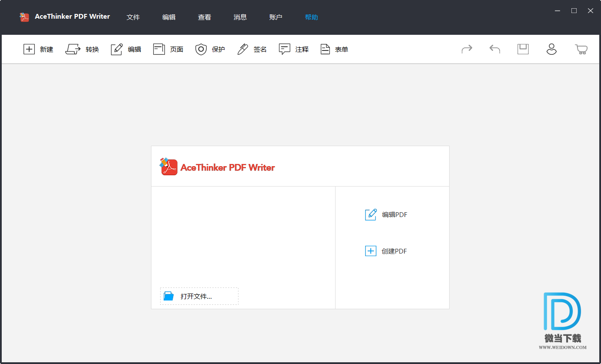Open the 编辑 menu in the title bar
The width and height of the screenshot is (601, 364).
point(169,17)
